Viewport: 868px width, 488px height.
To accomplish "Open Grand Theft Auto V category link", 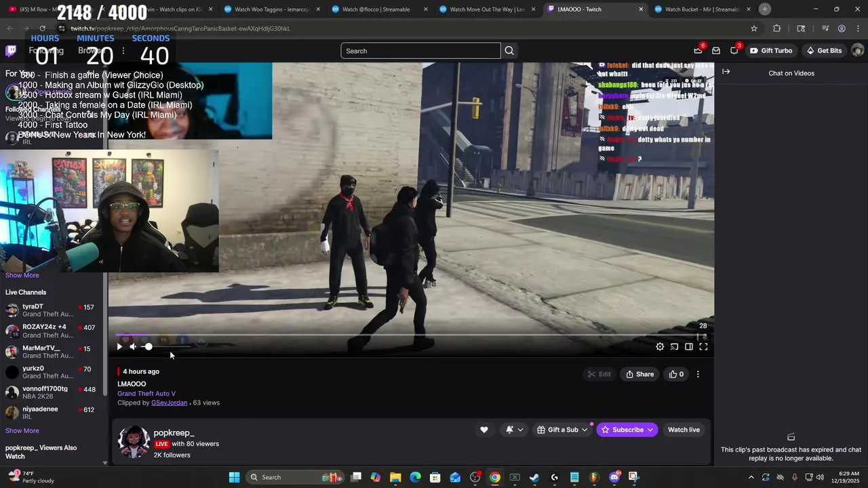I will (x=146, y=393).
